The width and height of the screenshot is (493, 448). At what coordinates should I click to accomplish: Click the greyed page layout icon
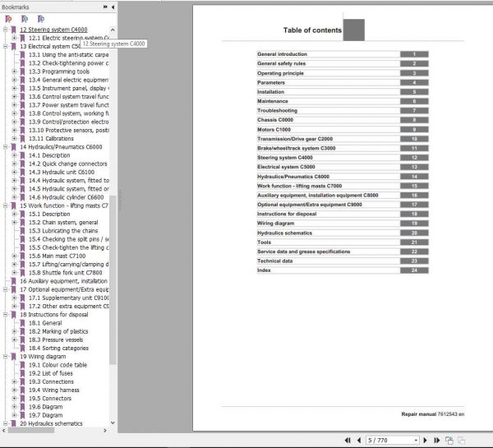coord(461,440)
